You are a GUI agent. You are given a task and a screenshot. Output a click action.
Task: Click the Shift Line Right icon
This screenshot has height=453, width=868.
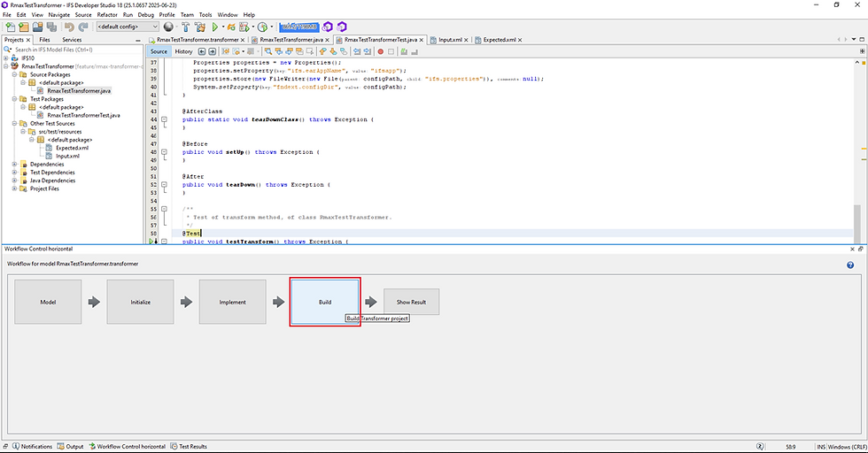coord(367,51)
